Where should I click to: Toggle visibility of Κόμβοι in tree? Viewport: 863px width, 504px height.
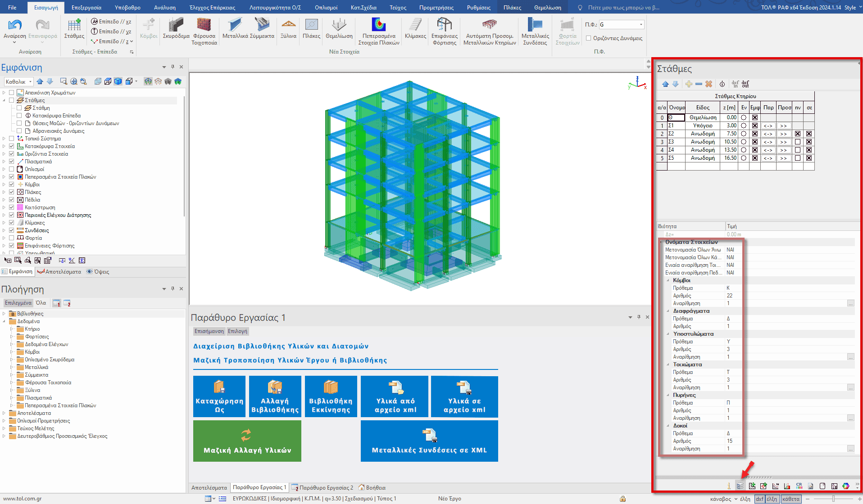(12, 184)
